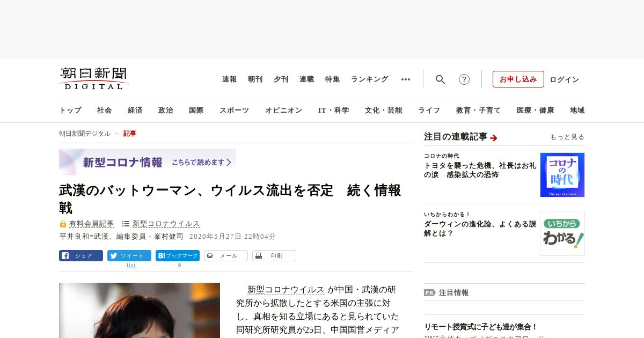
Task: Click 朝日新聞デジタル breadcrumb link
Action: tap(85, 134)
